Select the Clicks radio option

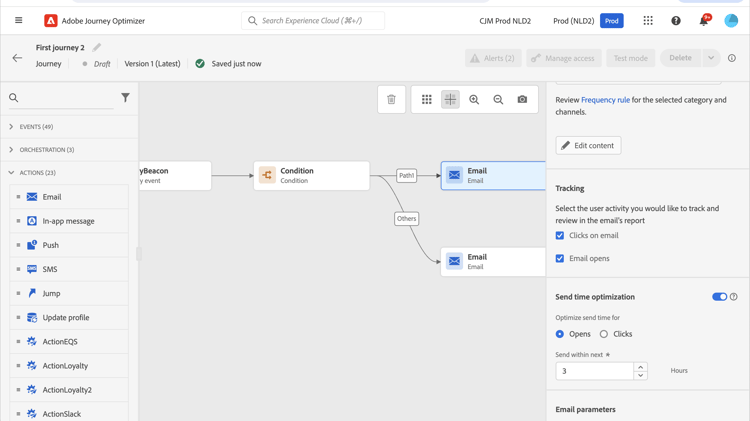click(x=604, y=334)
